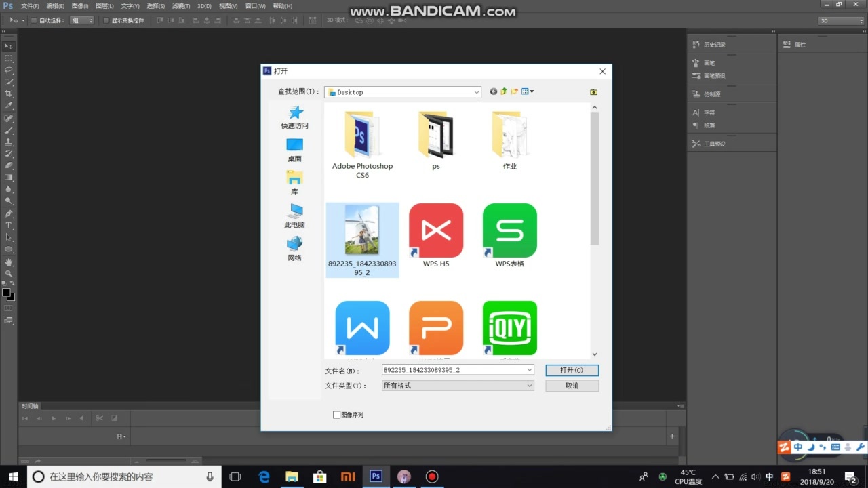Viewport: 868px width, 488px height.
Task: Click the Bandicam record taskbar icon
Action: (x=432, y=476)
